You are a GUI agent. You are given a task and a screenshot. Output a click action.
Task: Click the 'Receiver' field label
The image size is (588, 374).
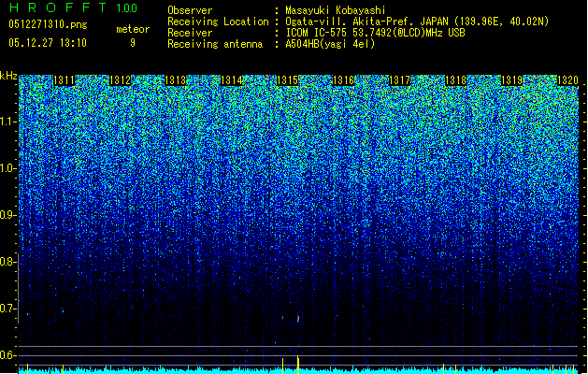click(190, 33)
